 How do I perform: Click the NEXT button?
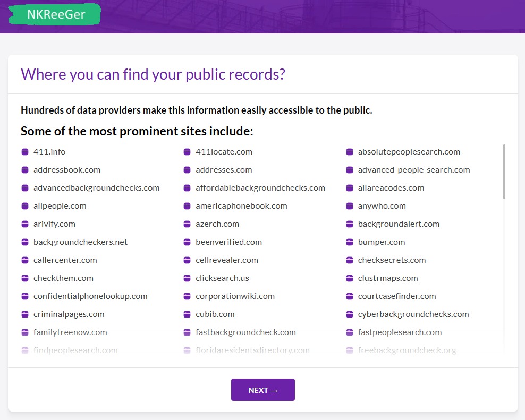click(263, 390)
